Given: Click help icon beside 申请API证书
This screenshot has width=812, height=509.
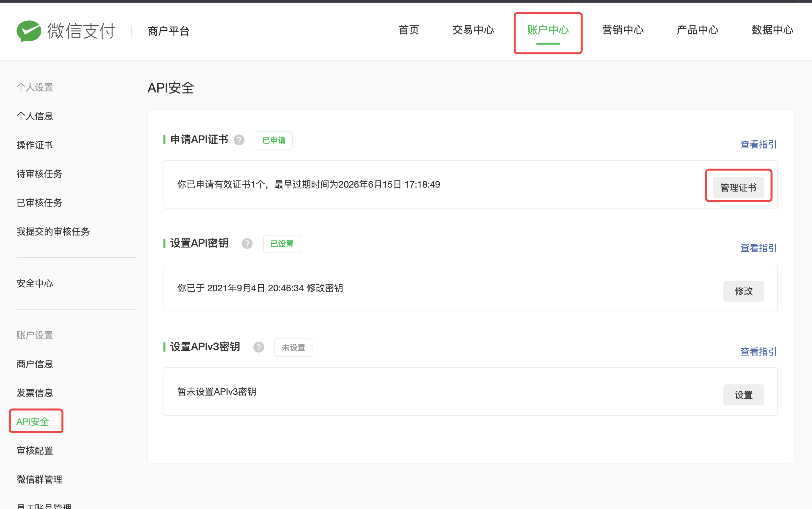Looking at the screenshot, I should [239, 140].
